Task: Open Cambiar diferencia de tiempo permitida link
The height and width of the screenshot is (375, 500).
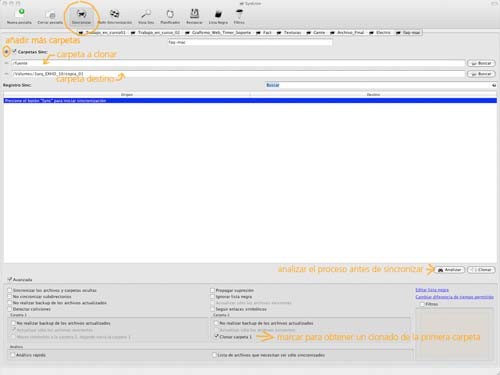Action: pyautogui.click(x=454, y=297)
